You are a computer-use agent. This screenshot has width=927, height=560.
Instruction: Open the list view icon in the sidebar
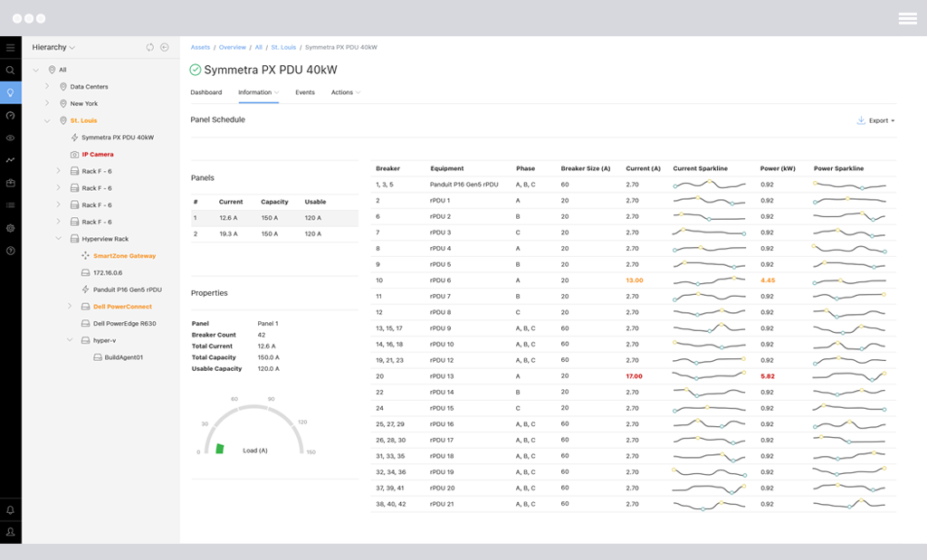point(10,205)
